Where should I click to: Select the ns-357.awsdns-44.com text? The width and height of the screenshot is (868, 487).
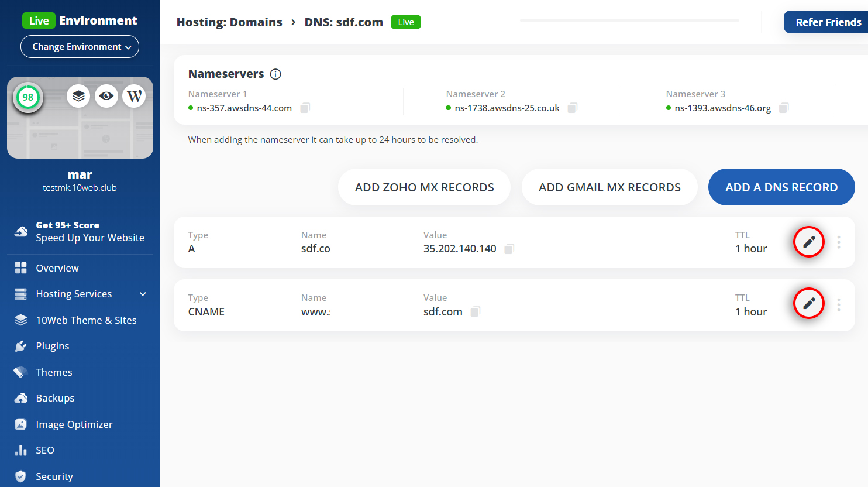[x=244, y=108]
